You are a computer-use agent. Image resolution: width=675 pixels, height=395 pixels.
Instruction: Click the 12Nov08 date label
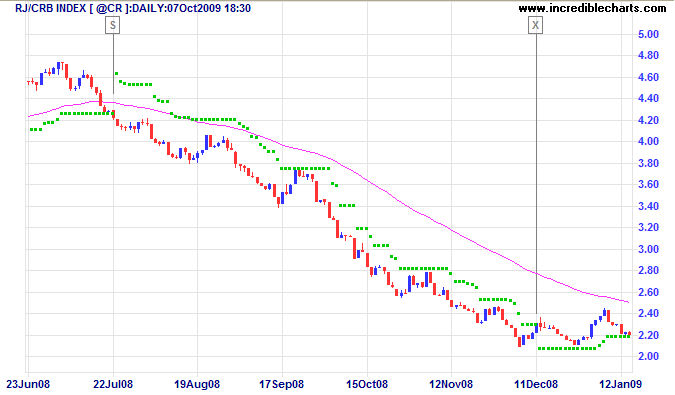[x=451, y=384]
